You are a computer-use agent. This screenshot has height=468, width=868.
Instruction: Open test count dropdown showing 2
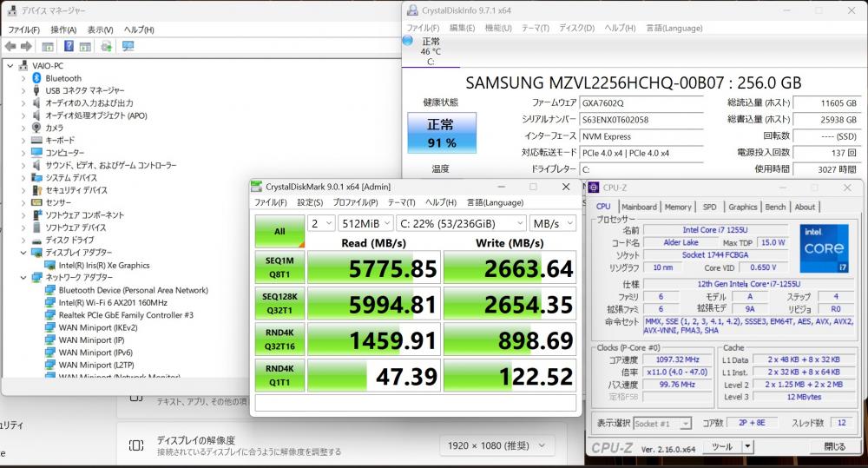(x=321, y=223)
